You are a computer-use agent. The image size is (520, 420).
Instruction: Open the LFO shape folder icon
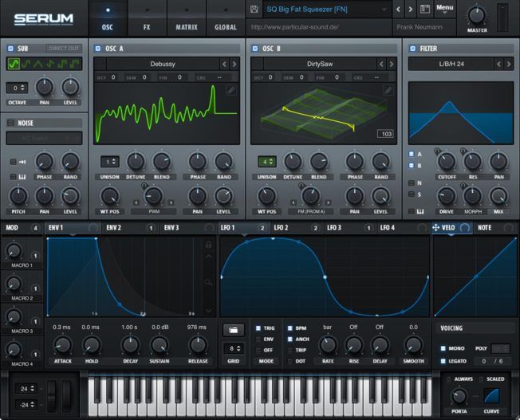pyautogui.click(x=233, y=328)
